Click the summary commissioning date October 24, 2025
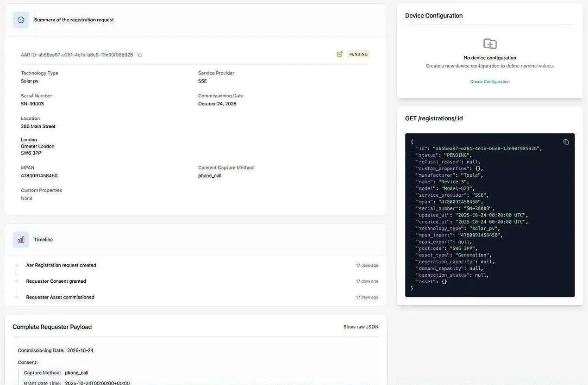 point(217,104)
